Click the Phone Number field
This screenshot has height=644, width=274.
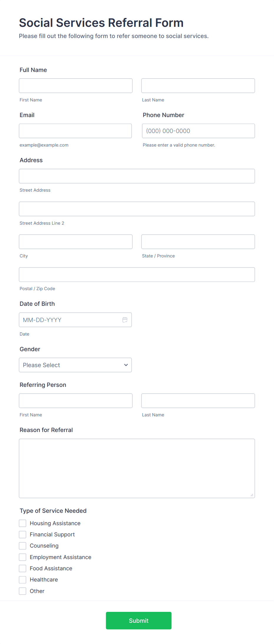[x=198, y=131]
